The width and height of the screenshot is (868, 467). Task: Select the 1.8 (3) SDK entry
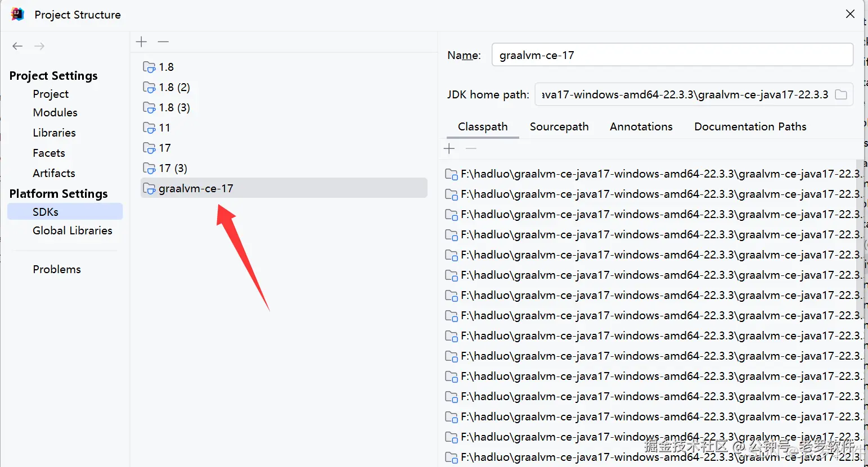click(x=284, y=107)
